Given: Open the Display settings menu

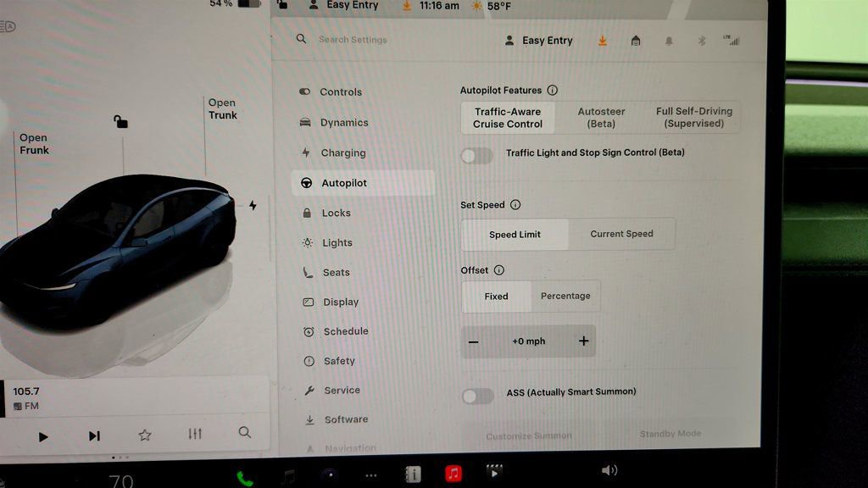Looking at the screenshot, I should coord(331,302).
